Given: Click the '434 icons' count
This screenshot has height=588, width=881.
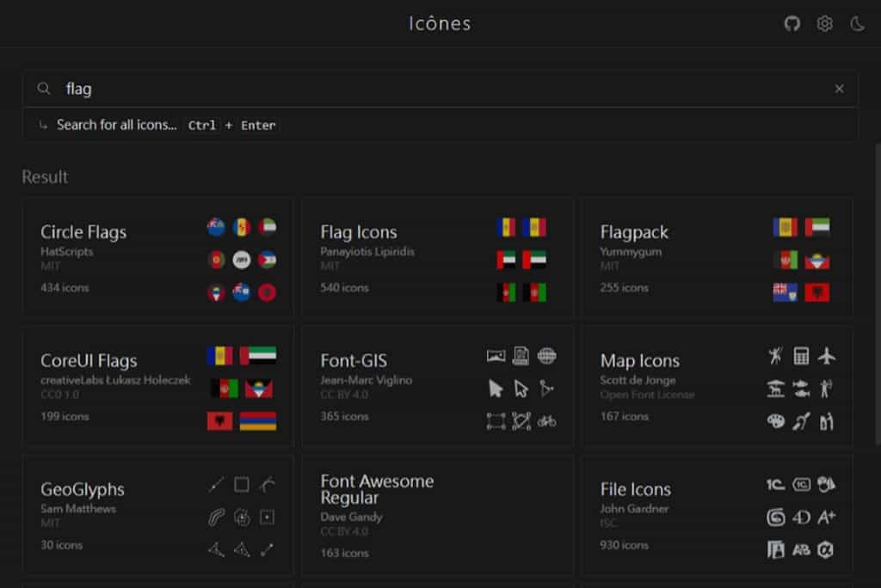Looking at the screenshot, I should [x=65, y=287].
